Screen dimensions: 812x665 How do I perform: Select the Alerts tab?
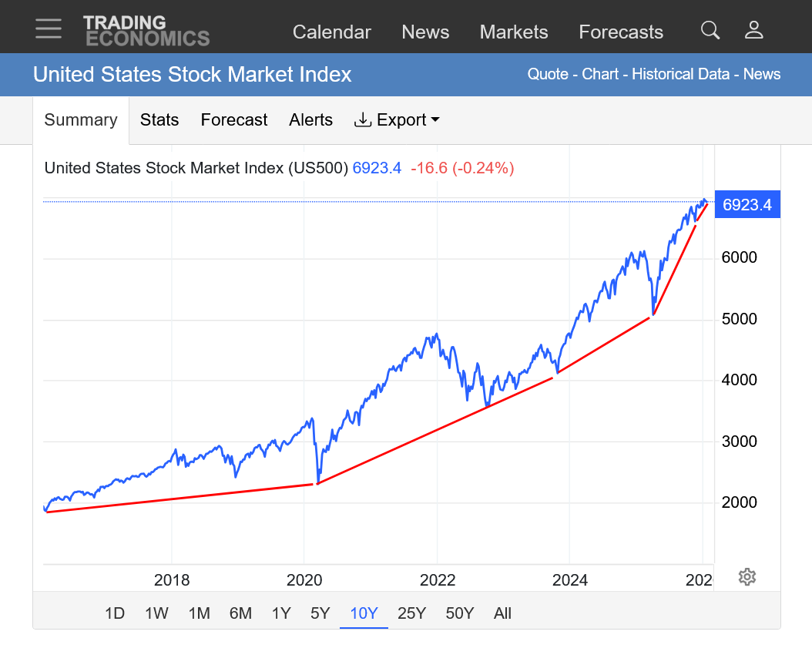point(311,120)
